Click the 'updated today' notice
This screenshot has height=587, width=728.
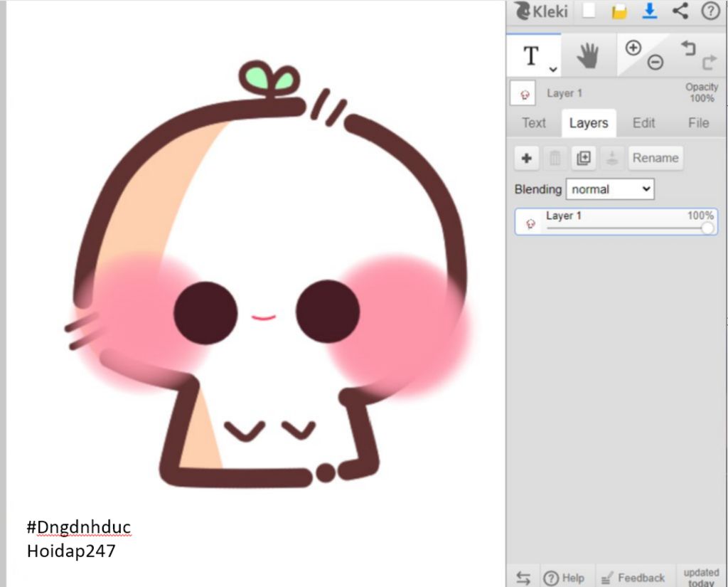(x=701, y=578)
